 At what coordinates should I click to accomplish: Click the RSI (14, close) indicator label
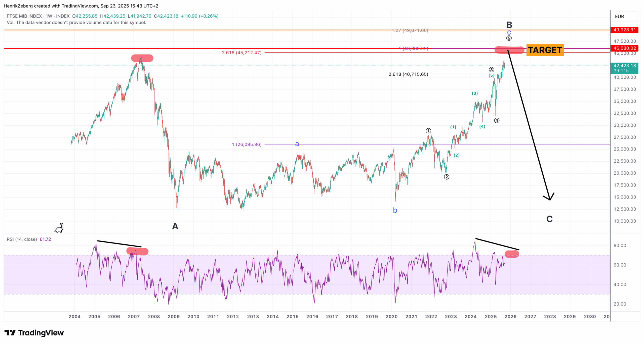(x=22, y=239)
